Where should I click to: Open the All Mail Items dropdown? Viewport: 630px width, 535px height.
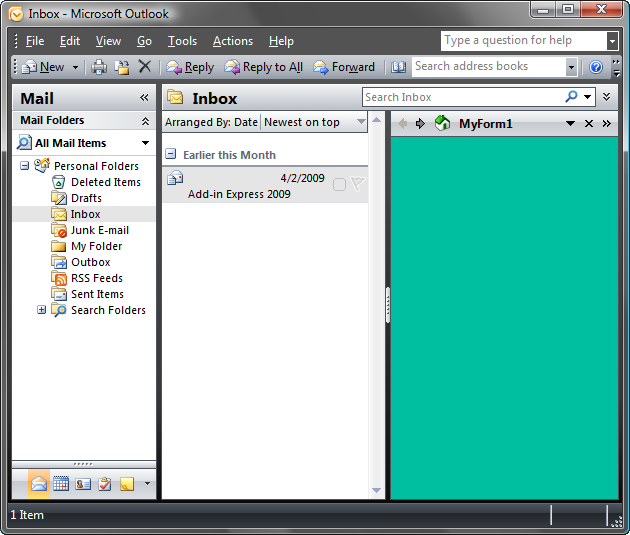(x=145, y=143)
